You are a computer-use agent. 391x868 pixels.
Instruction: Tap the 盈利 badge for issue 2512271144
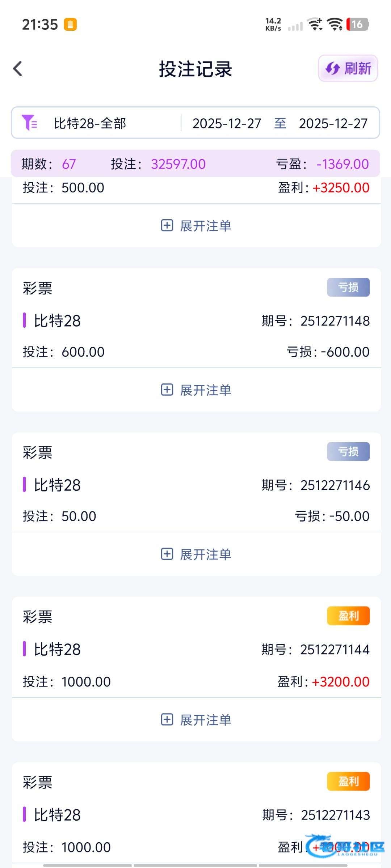tap(348, 616)
